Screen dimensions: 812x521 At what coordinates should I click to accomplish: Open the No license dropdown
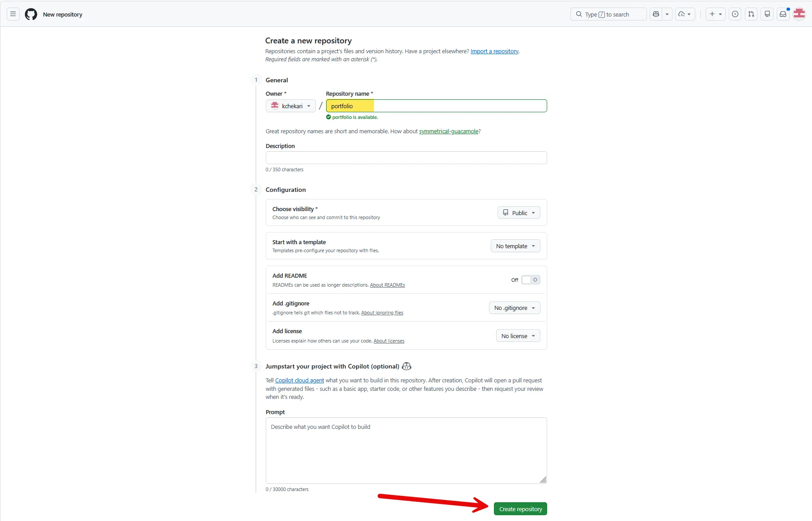518,336
